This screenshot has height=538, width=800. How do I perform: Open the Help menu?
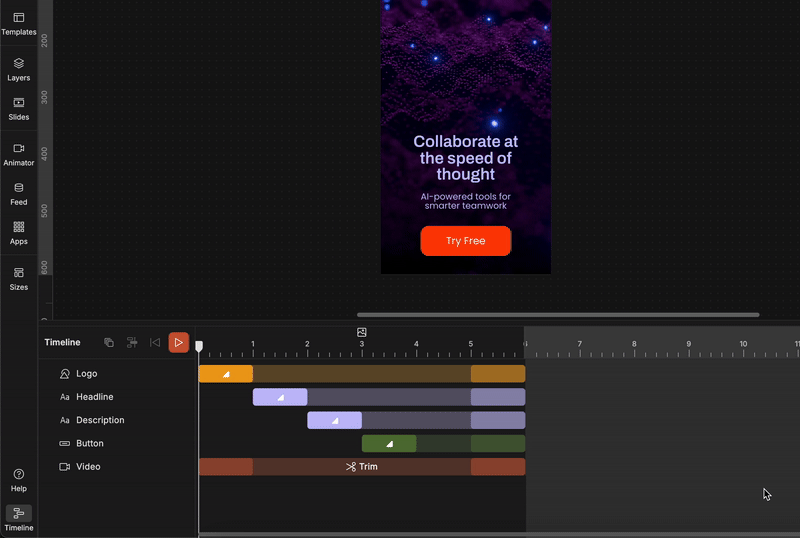pos(18,480)
